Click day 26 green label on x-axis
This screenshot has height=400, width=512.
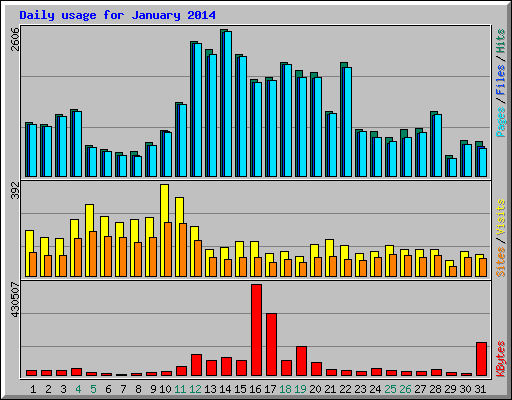point(405,389)
